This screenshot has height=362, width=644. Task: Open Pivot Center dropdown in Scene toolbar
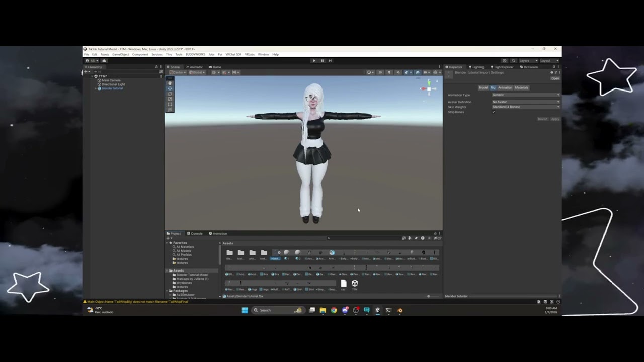[177, 72]
